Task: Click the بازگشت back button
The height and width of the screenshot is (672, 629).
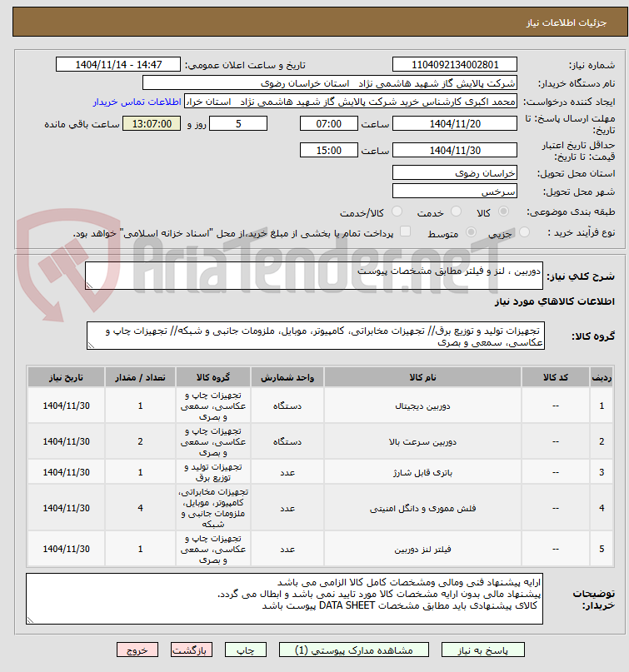Action: pos(192,650)
